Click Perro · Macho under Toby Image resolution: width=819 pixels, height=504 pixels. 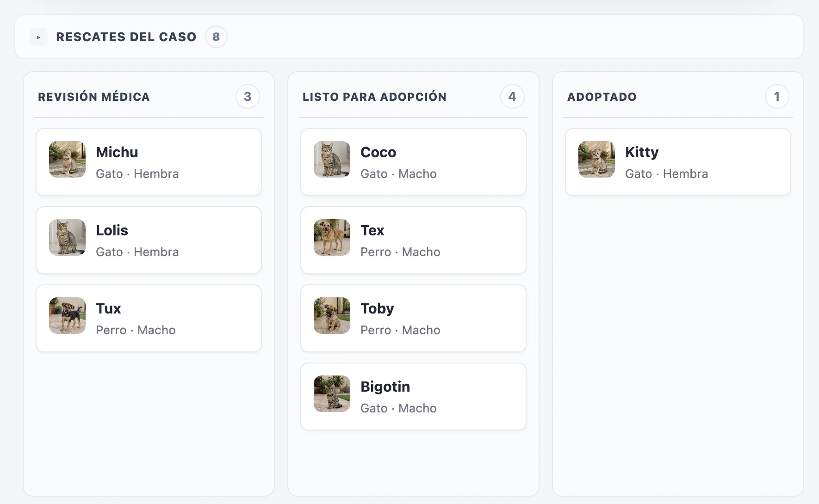(400, 330)
